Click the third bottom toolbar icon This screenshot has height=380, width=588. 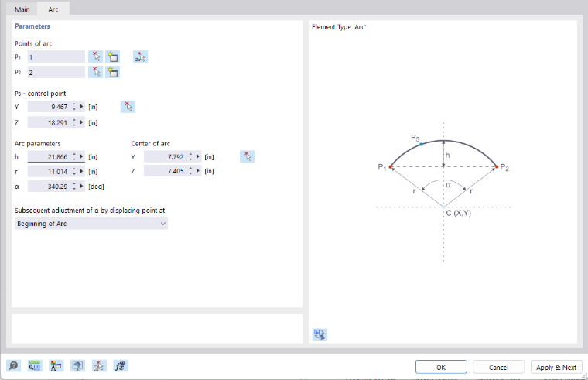pos(56,366)
